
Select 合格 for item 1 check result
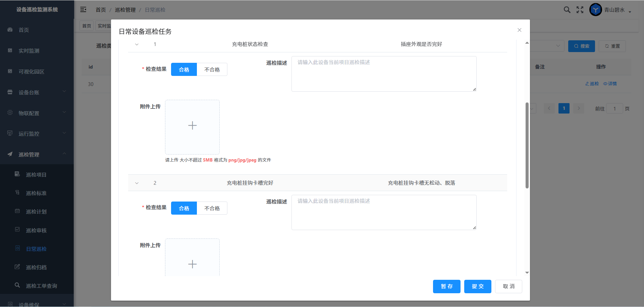point(184,70)
